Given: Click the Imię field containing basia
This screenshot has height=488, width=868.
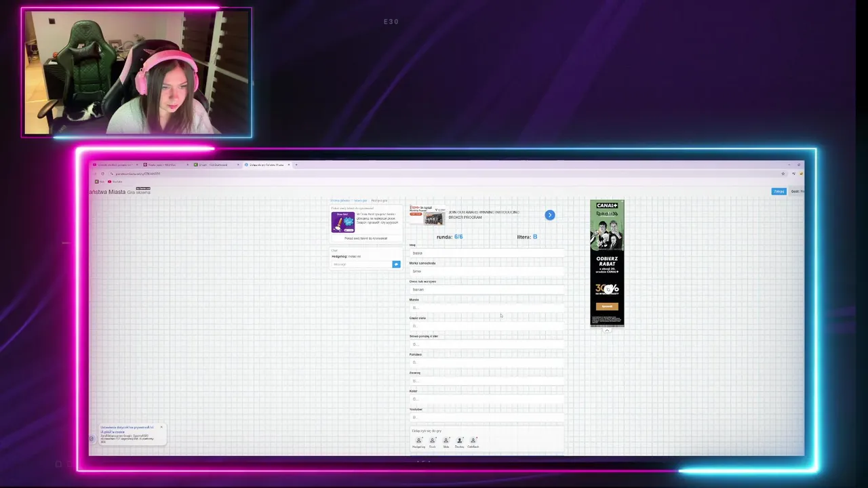Looking at the screenshot, I should point(487,253).
